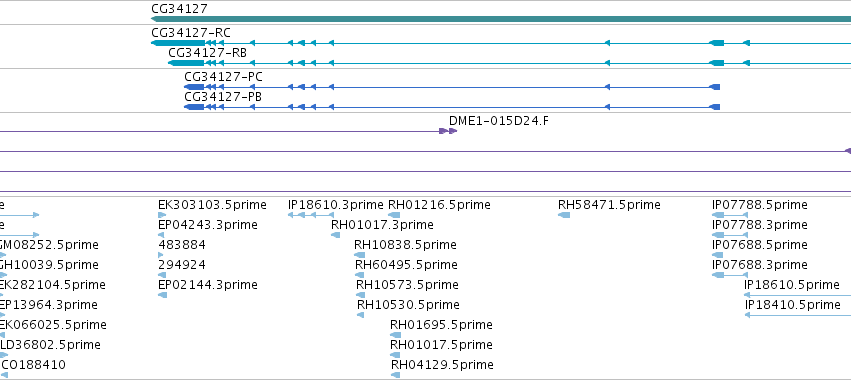Select the RH01017.3prime arrow marker
851x380 pixels.
pos(335,235)
